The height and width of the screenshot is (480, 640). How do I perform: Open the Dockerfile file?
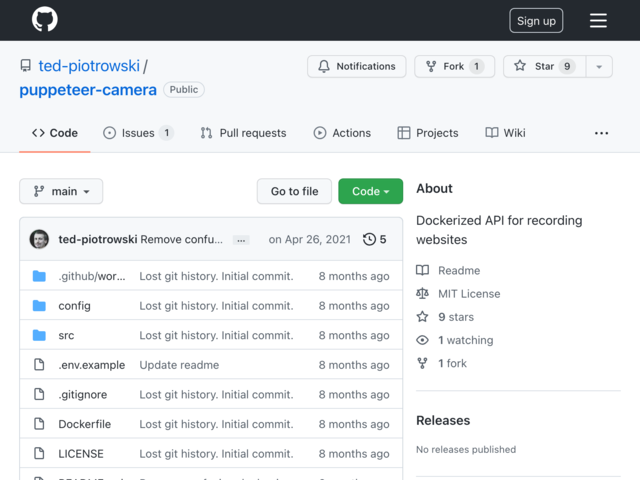point(84,424)
